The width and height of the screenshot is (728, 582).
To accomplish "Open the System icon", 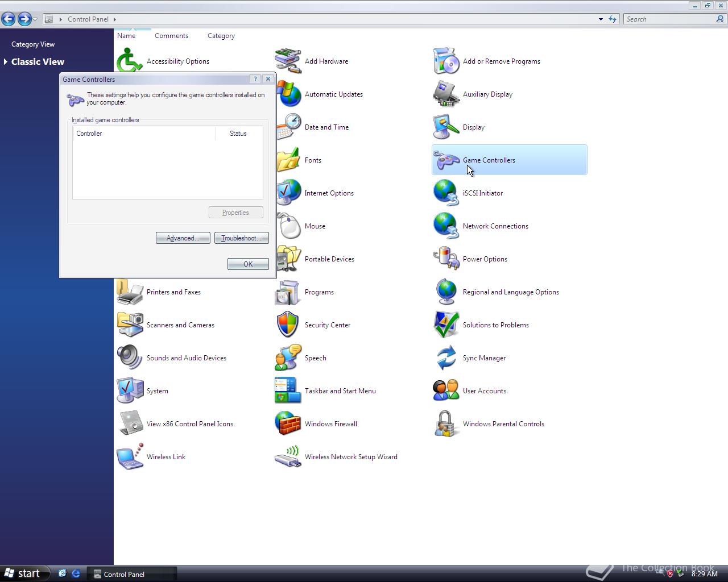I will tap(130, 391).
